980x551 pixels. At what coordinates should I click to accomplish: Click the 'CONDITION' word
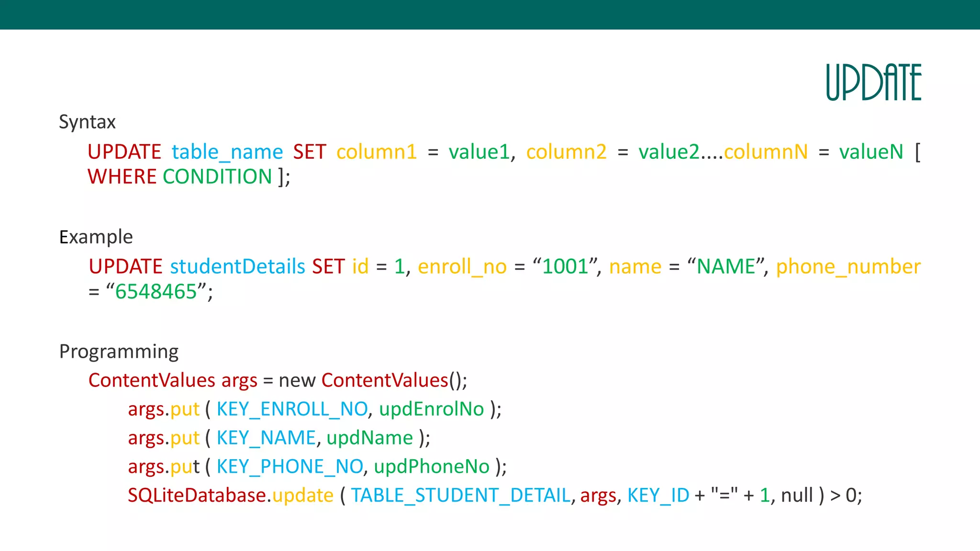point(217,176)
